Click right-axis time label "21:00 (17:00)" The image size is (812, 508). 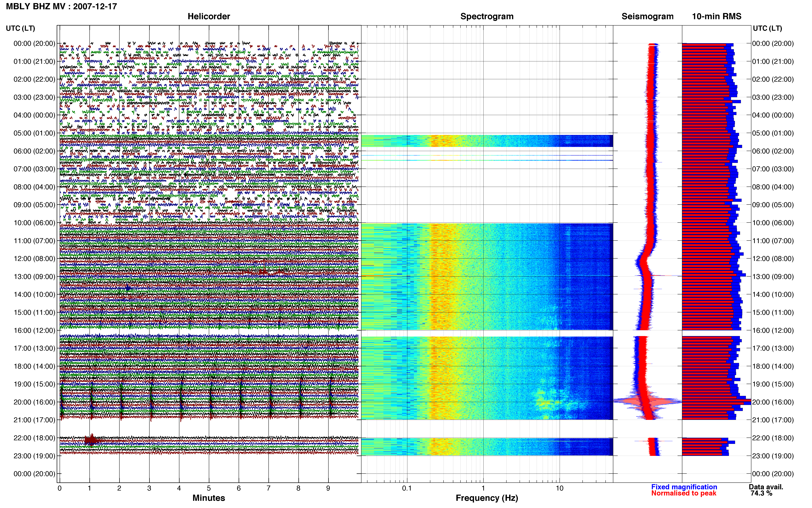[773, 420]
